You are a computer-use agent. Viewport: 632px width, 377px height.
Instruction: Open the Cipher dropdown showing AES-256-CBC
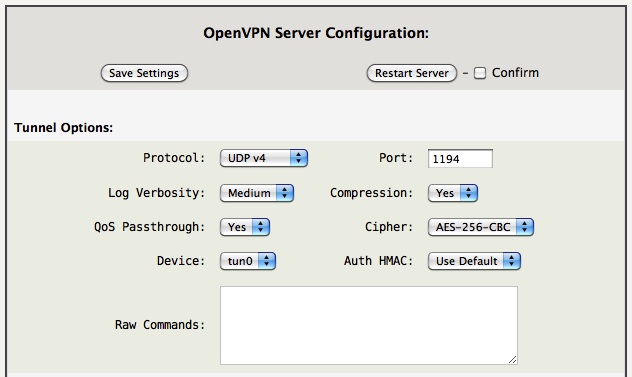pos(481,227)
